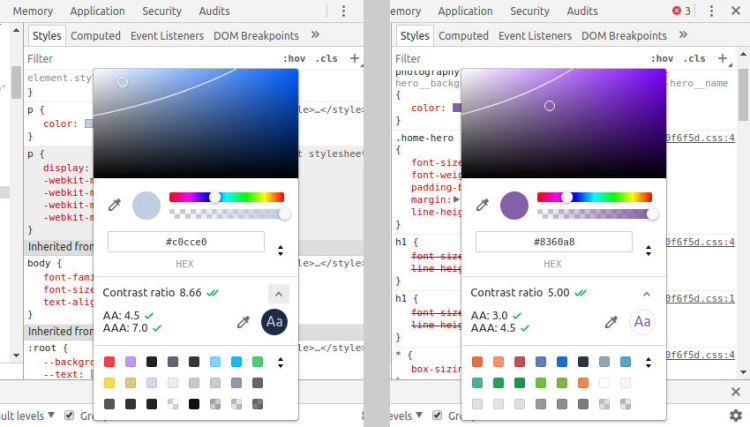Close right console drawer with X
Viewport: 750px width, 427px height.
coord(736,392)
